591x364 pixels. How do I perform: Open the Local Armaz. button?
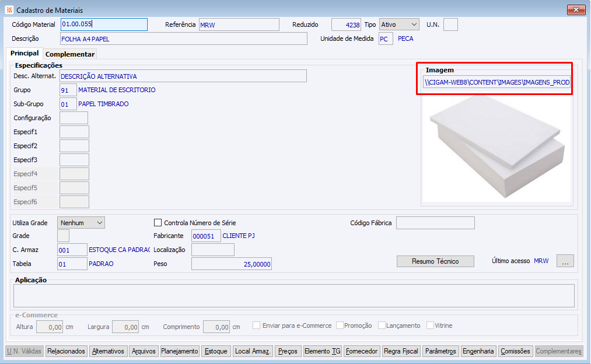[x=253, y=351]
